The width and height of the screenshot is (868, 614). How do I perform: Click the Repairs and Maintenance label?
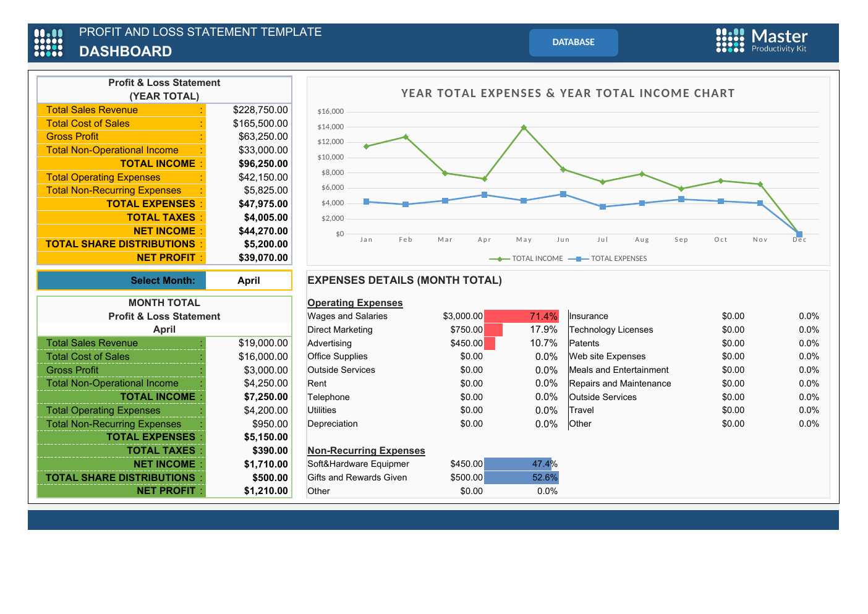click(620, 384)
